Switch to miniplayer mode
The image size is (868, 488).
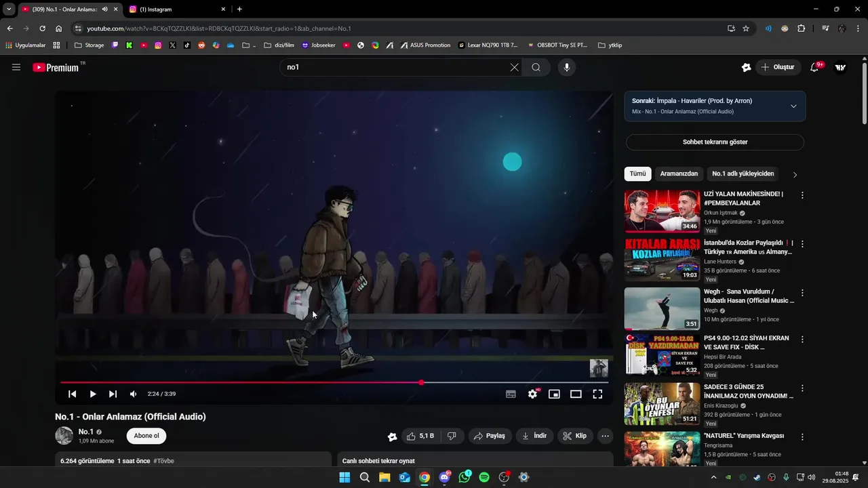tap(554, 394)
